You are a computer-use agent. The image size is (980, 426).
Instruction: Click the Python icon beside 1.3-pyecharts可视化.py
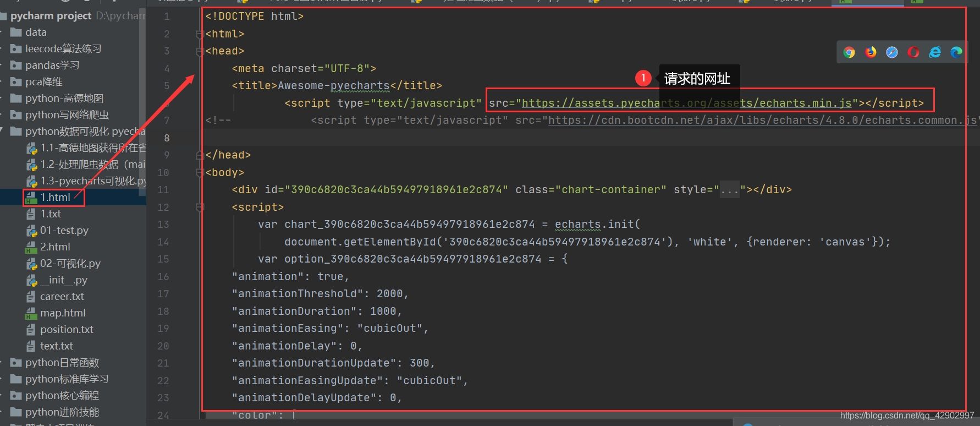(32, 181)
